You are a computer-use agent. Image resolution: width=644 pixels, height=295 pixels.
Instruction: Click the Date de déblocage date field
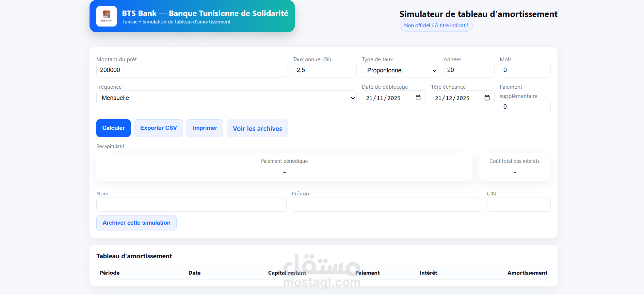(393, 98)
